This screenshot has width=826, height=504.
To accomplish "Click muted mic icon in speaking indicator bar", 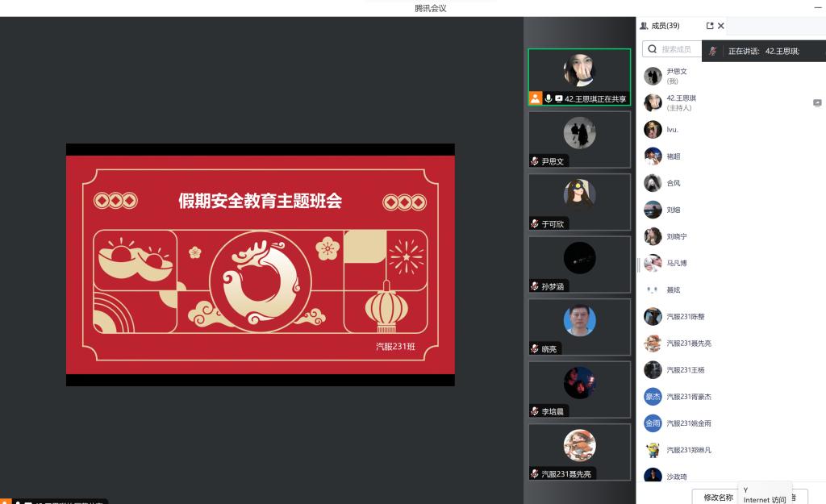I will pos(712,51).
